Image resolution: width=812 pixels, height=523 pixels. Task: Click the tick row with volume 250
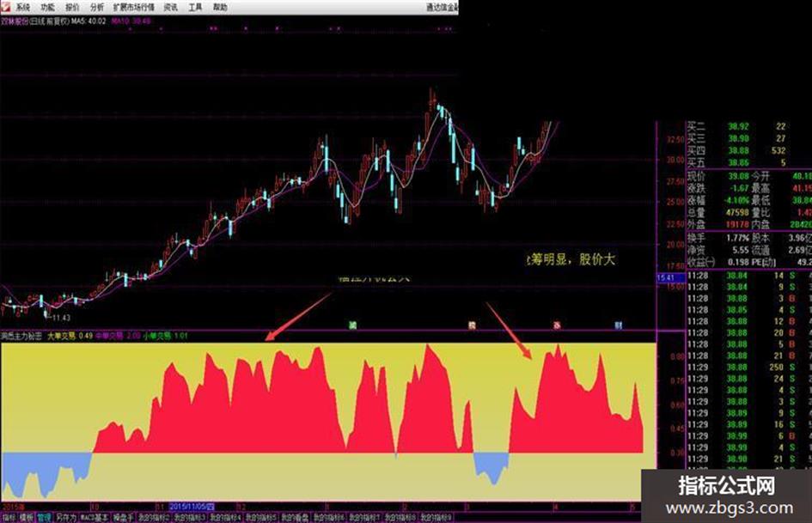[x=749, y=368]
